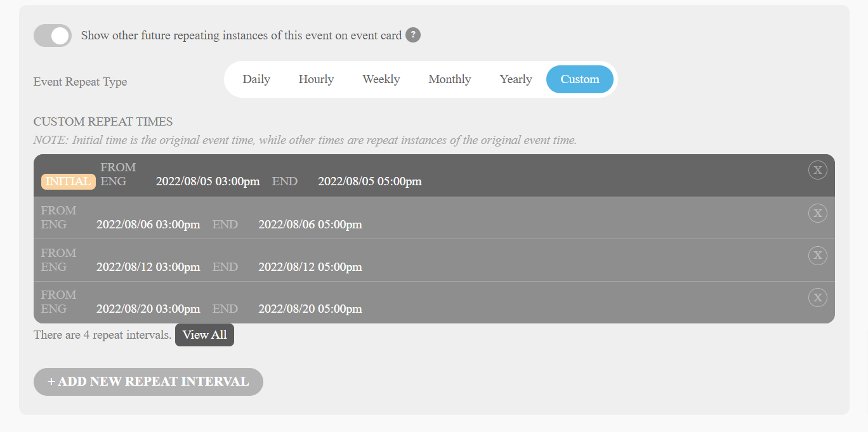Select the 2022/08/12 03:00pm start time
The image size is (868, 432).
click(x=148, y=267)
